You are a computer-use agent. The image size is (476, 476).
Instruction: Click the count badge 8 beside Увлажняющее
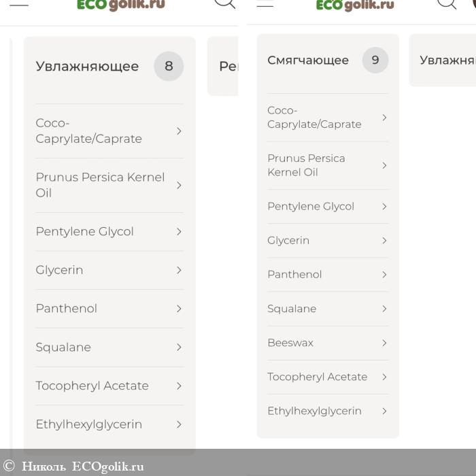pos(169,66)
